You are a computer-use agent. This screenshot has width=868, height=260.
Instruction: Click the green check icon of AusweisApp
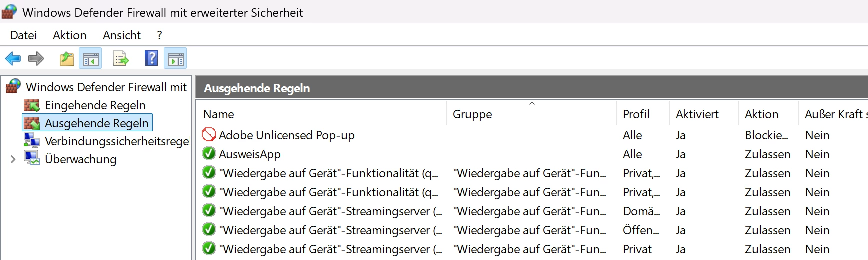pos(209,154)
